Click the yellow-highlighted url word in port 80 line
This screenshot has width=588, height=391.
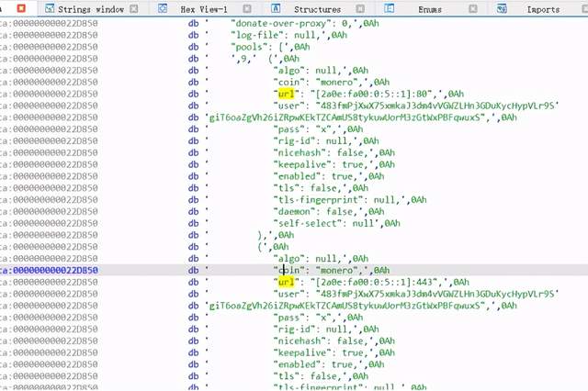pyautogui.click(x=286, y=94)
